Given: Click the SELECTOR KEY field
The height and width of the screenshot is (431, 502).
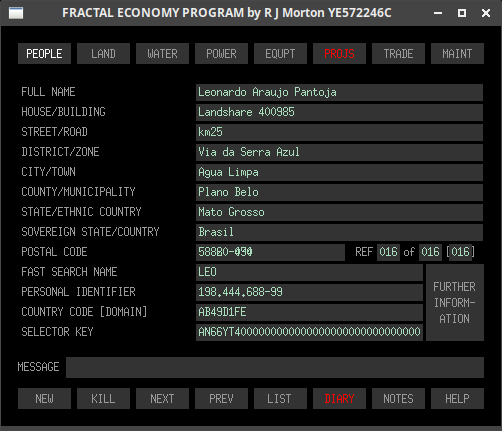Looking at the screenshot, I should point(309,332).
